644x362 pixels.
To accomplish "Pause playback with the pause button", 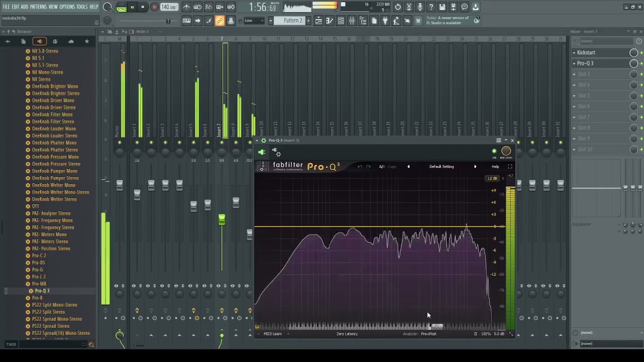I will tap(132, 7).
